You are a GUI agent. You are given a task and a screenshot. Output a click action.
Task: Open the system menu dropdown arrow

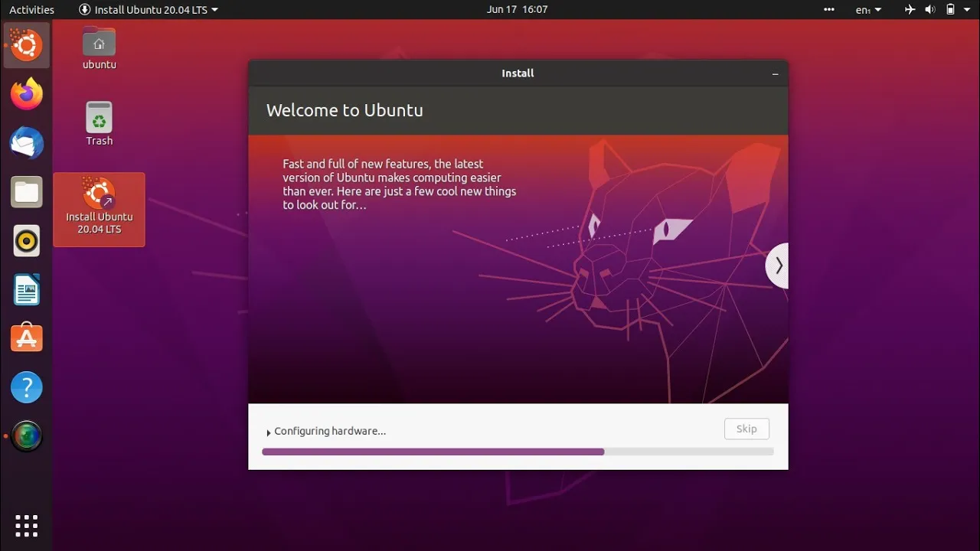967,10
